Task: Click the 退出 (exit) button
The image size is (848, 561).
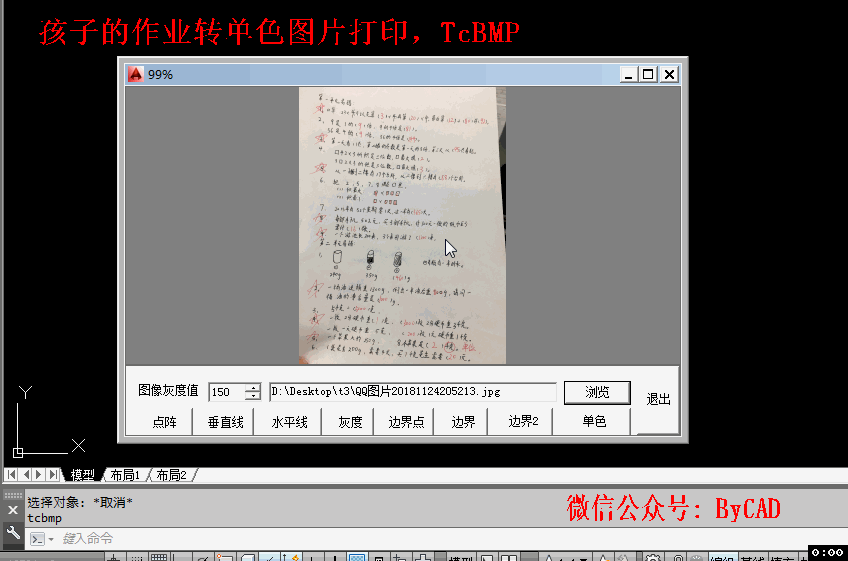Action: (658, 399)
